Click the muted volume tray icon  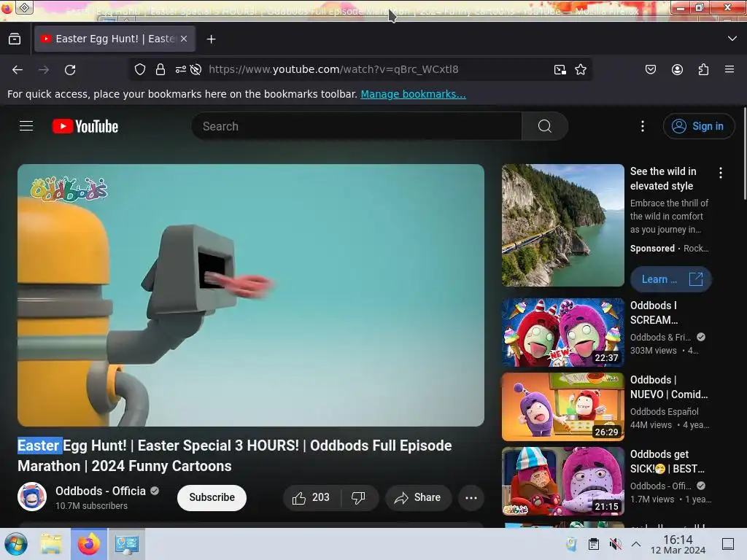click(x=615, y=544)
